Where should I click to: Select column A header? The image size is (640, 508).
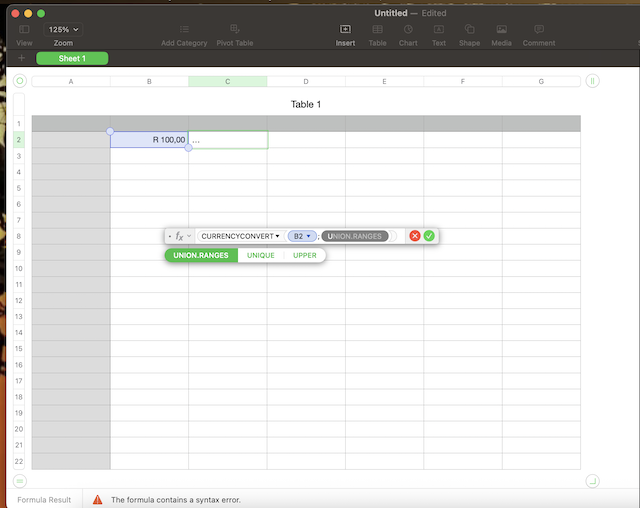click(71, 82)
